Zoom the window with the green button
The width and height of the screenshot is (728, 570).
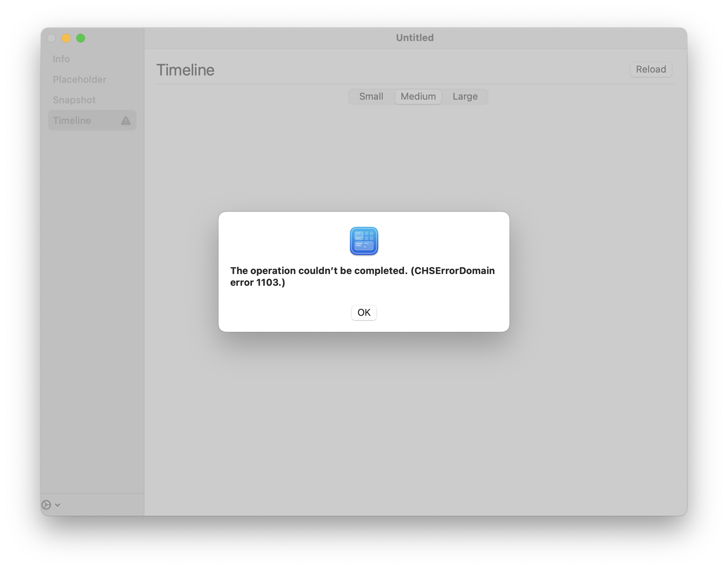pyautogui.click(x=81, y=38)
